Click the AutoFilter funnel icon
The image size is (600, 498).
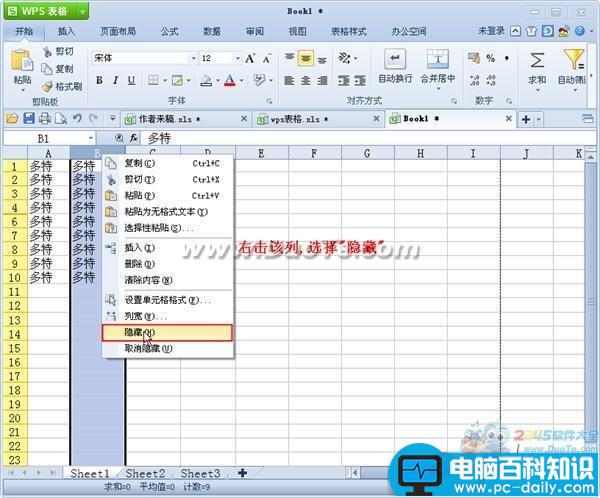tap(573, 60)
